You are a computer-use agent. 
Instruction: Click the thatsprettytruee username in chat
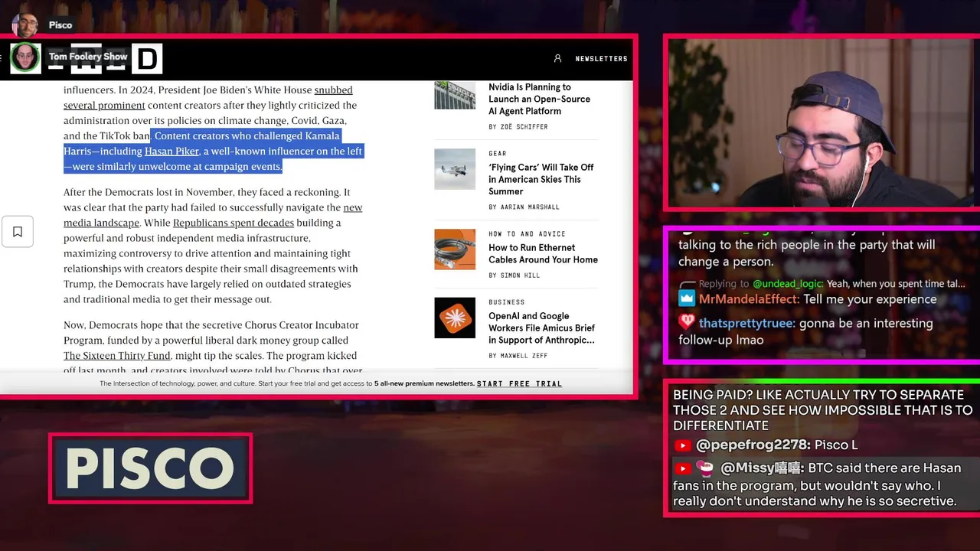(x=746, y=323)
